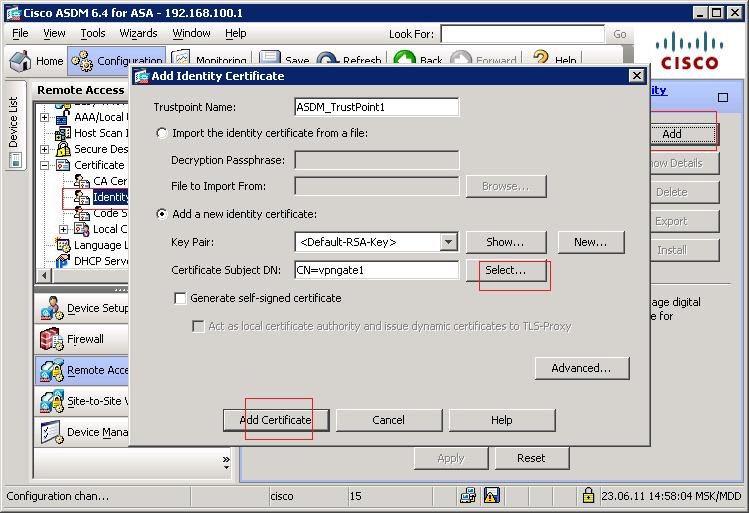Select the Secure Desktop lock icon
Screen dimensions: 749x513
pyautogui.click(x=63, y=149)
